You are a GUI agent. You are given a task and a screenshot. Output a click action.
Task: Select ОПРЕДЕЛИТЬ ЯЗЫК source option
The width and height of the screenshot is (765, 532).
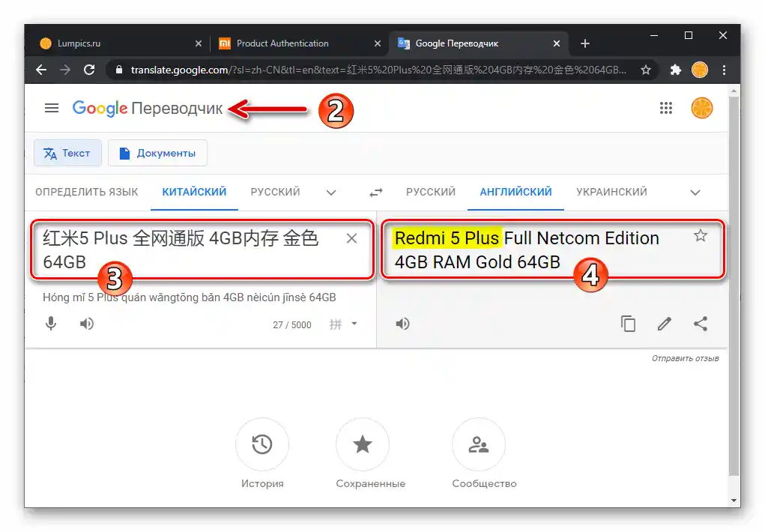(87, 192)
